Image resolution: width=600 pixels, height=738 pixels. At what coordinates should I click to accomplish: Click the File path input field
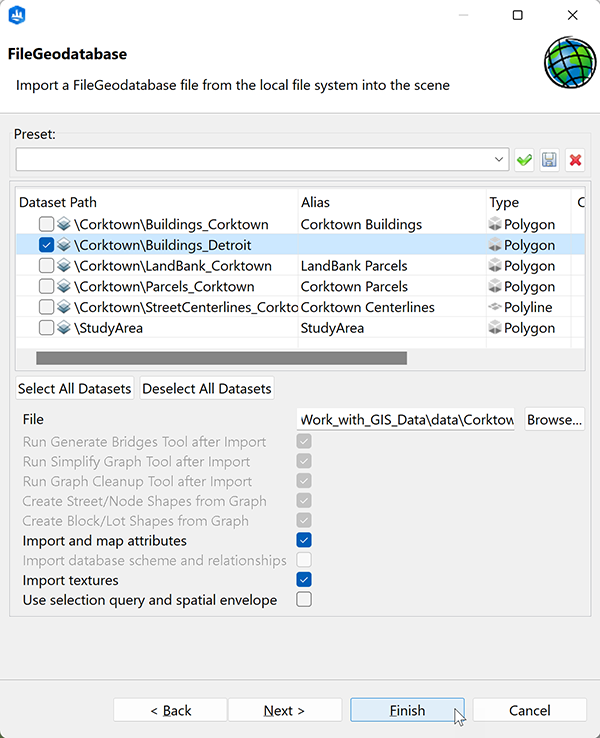tap(406, 420)
